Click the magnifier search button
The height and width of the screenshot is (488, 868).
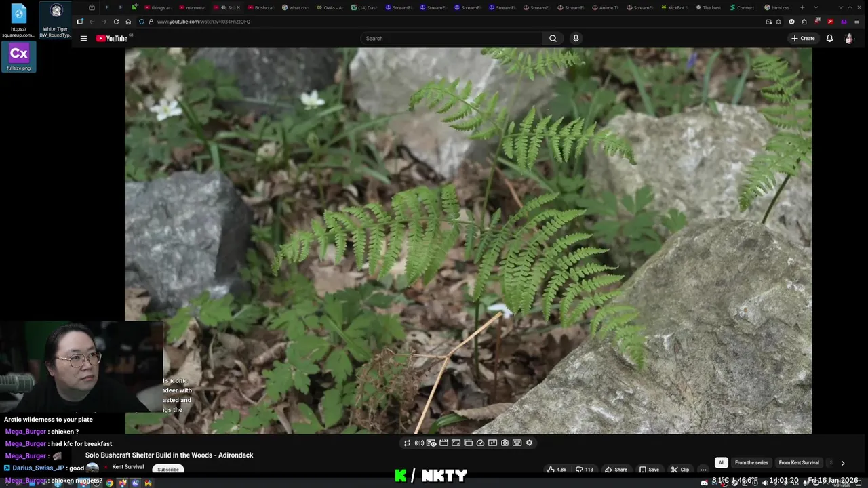553,39
